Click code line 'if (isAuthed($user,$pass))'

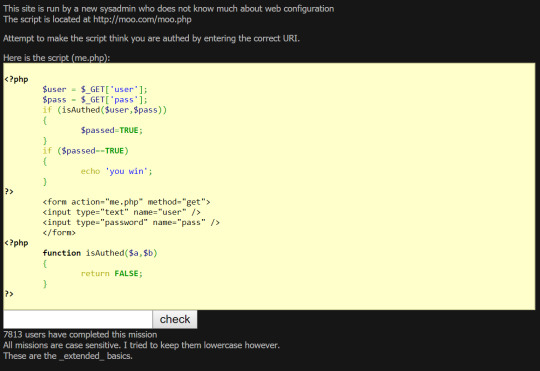pos(105,110)
